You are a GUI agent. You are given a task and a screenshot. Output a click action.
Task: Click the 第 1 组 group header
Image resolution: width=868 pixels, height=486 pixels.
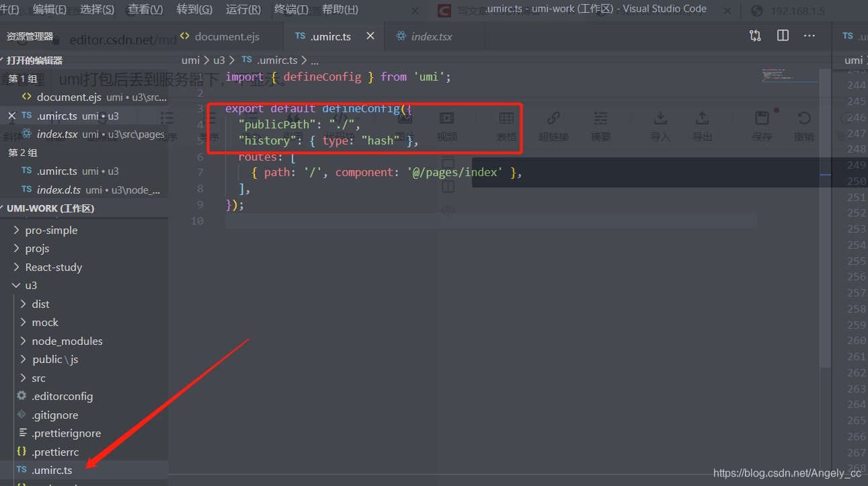click(x=23, y=79)
